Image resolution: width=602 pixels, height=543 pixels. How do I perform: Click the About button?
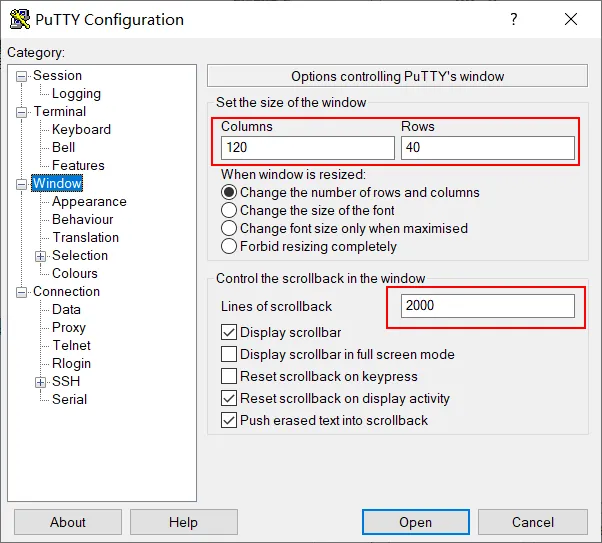[68, 522]
